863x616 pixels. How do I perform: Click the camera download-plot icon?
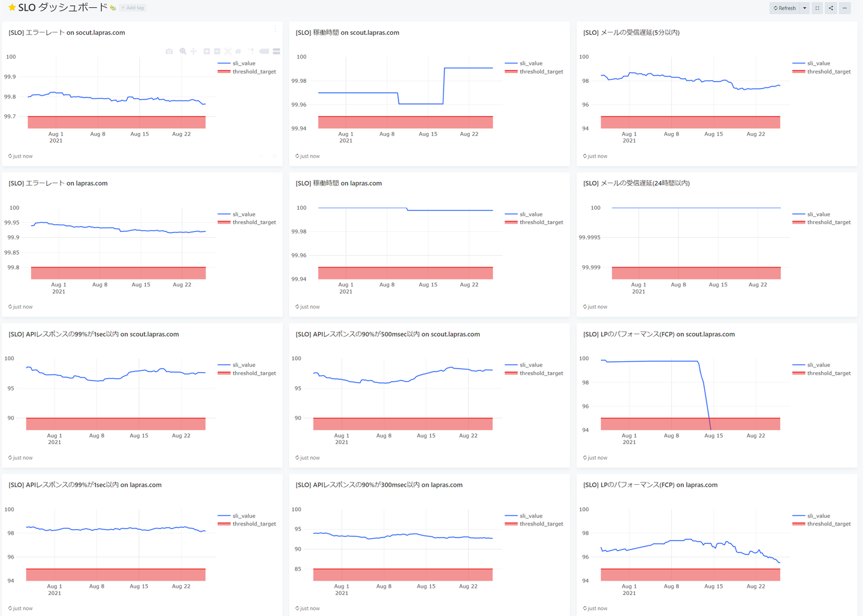[x=169, y=52]
